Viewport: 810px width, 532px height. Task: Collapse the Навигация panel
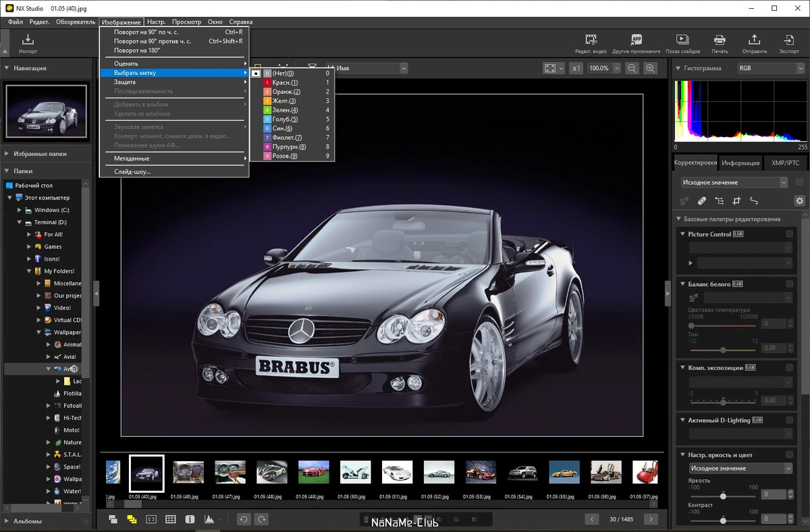(6, 68)
